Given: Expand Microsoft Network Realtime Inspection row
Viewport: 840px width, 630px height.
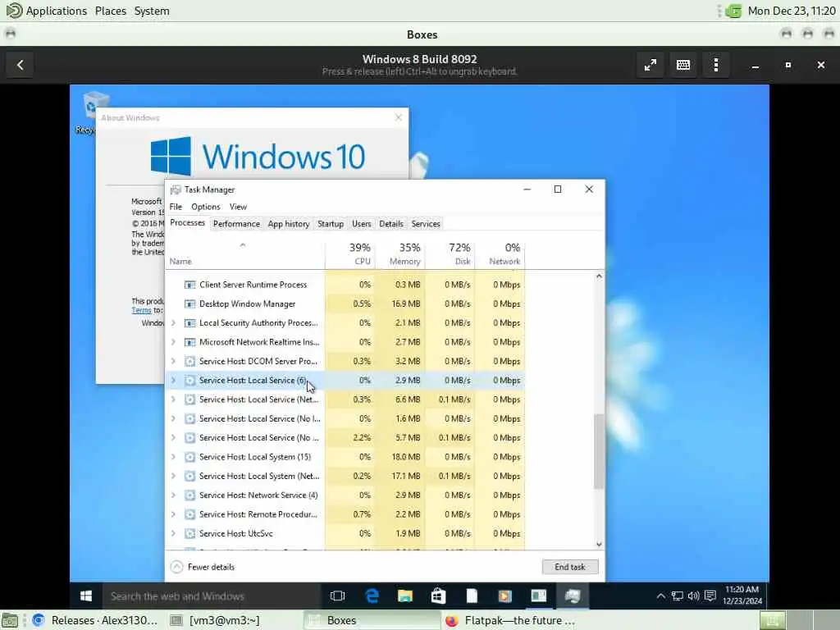Looking at the screenshot, I should click(174, 342).
